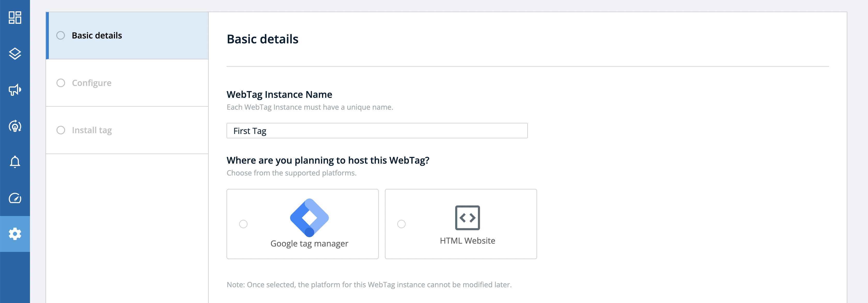
Task: Select the HTML Website radio button
Action: [x=401, y=224]
